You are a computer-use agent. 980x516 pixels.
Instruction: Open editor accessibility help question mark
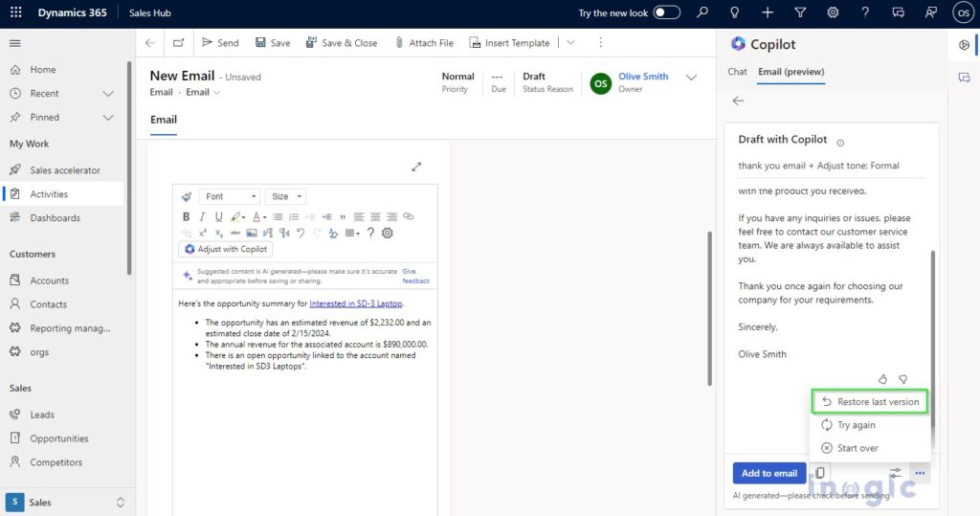(x=370, y=234)
